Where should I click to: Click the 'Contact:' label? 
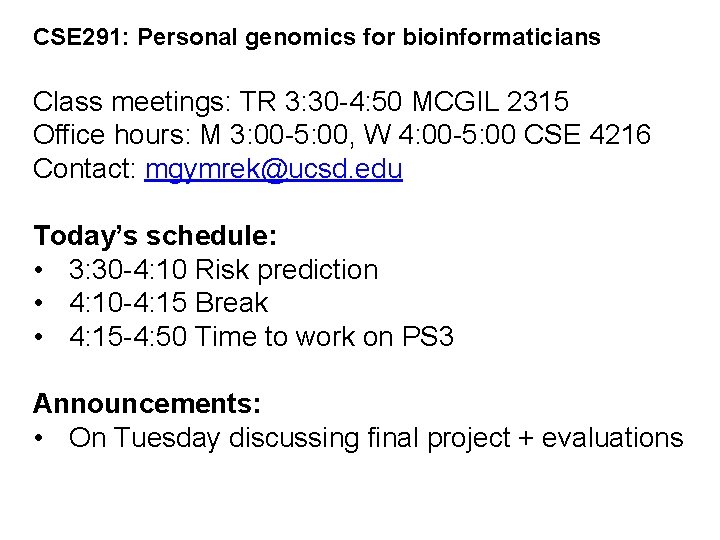coord(85,169)
